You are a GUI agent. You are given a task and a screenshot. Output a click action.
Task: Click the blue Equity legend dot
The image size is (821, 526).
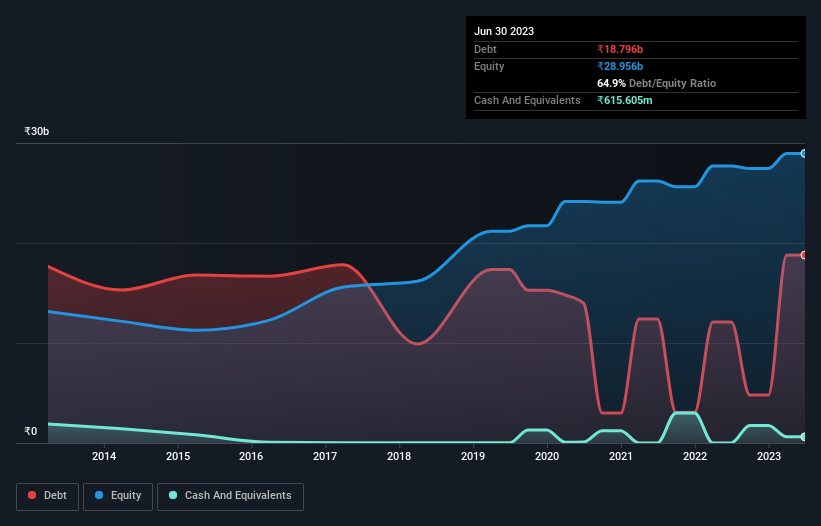point(99,495)
